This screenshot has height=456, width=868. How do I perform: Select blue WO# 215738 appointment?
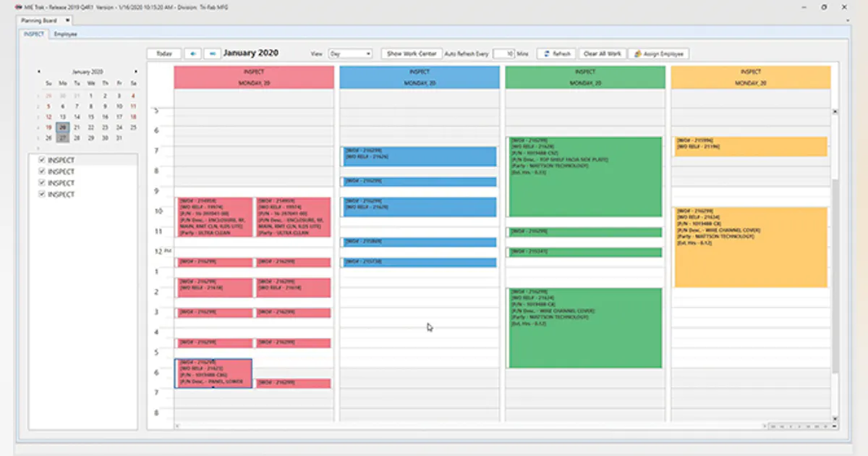tap(420, 262)
